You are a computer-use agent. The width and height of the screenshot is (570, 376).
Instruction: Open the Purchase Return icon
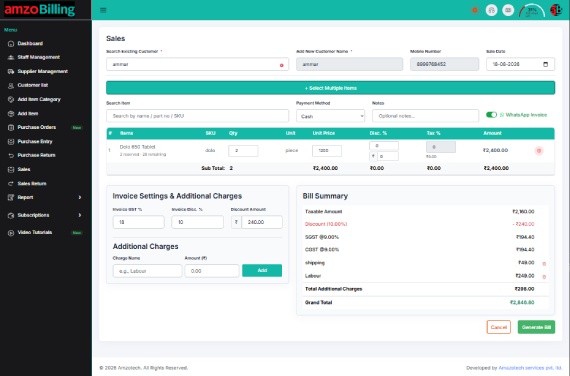coord(11,156)
